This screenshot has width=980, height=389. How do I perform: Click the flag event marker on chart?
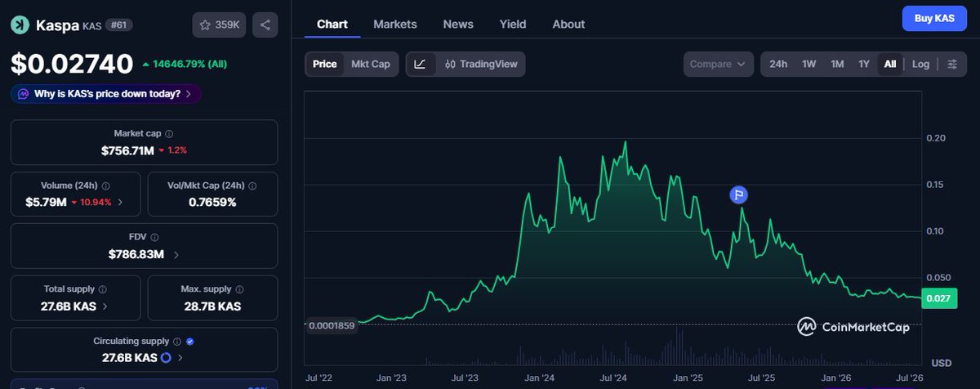(x=738, y=194)
